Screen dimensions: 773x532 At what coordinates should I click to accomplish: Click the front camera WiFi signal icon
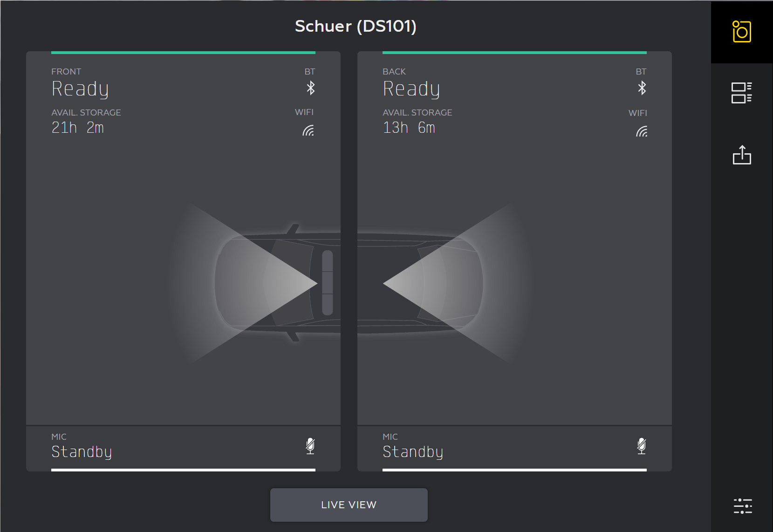coord(308,130)
